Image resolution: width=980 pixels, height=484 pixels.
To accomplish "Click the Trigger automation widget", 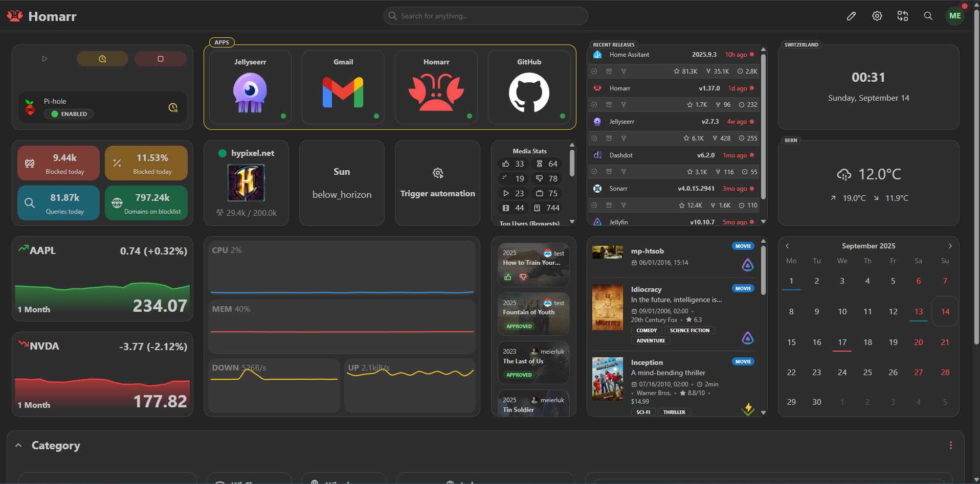I will [x=437, y=182].
